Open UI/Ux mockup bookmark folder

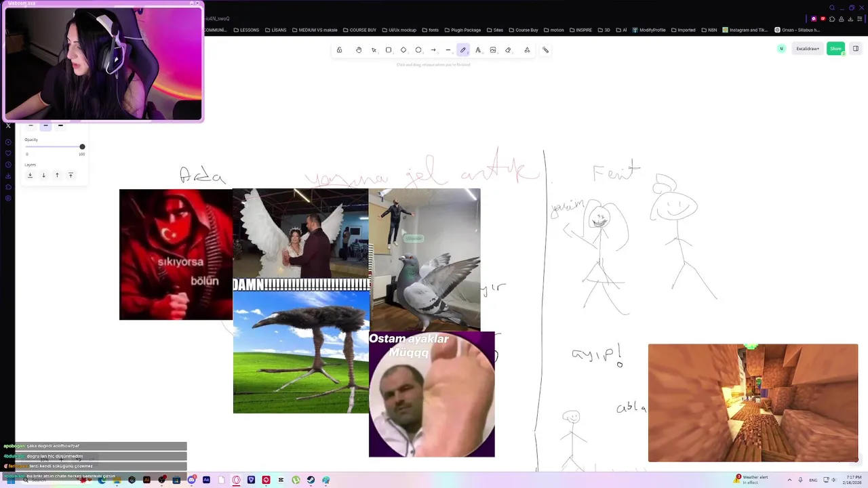tap(399, 30)
